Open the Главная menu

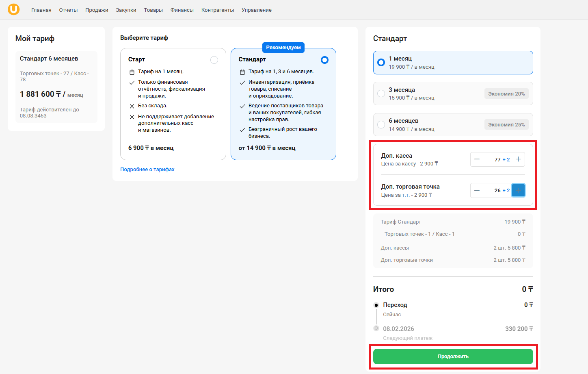(41, 10)
